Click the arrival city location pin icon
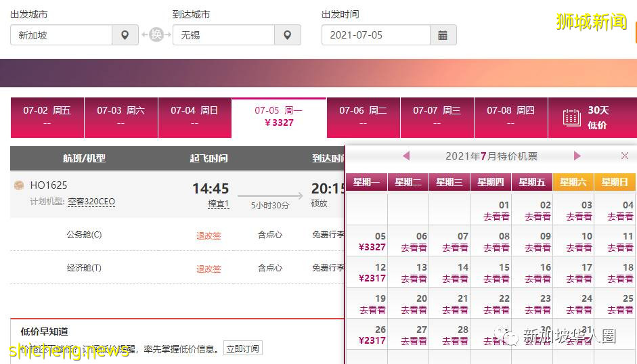This screenshot has width=637, height=364. pos(287,35)
